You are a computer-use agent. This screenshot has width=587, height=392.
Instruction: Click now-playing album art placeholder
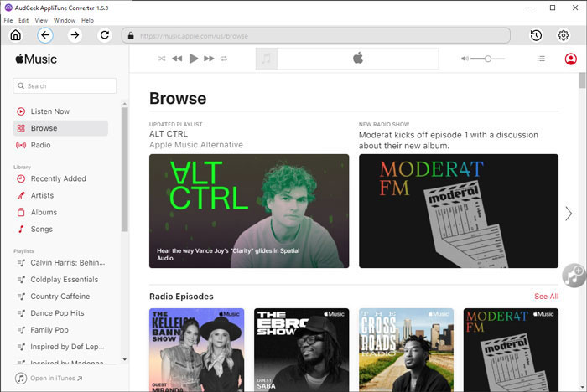(x=266, y=59)
